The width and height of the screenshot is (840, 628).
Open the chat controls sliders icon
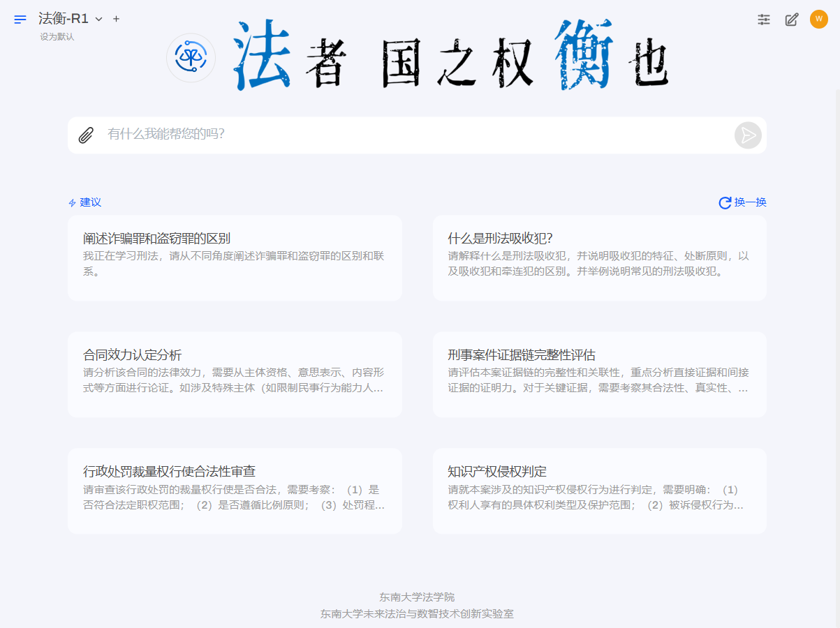764,20
